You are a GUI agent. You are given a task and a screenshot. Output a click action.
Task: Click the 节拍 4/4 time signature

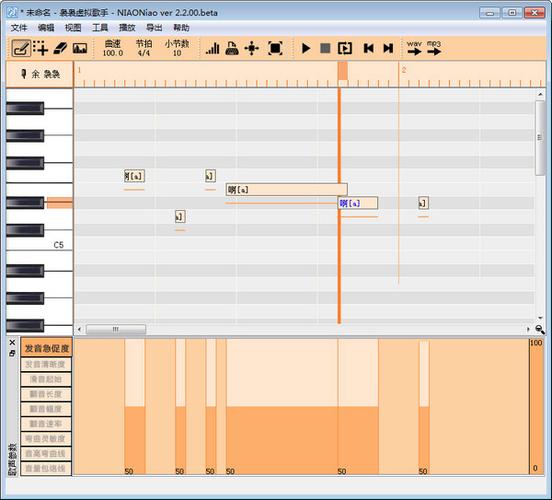click(x=144, y=48)
